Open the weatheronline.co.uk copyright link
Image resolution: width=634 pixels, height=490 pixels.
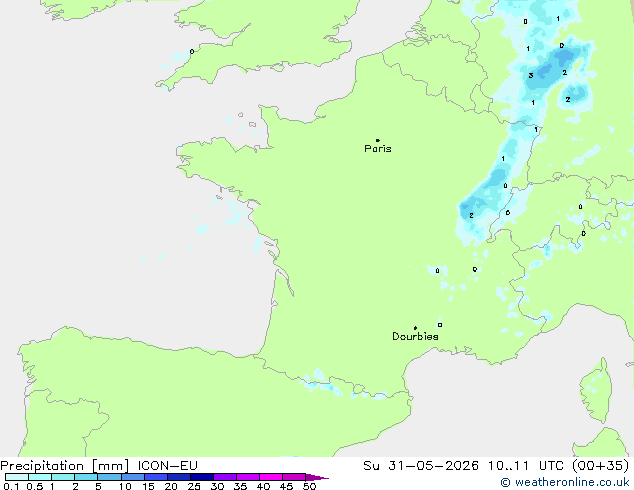565,482
